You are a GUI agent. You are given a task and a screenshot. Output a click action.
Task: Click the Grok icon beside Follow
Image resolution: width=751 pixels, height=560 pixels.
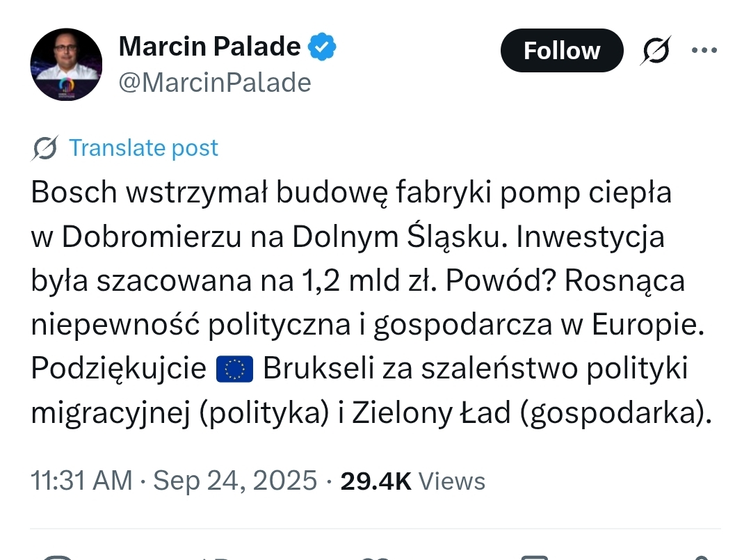[656, 51]
